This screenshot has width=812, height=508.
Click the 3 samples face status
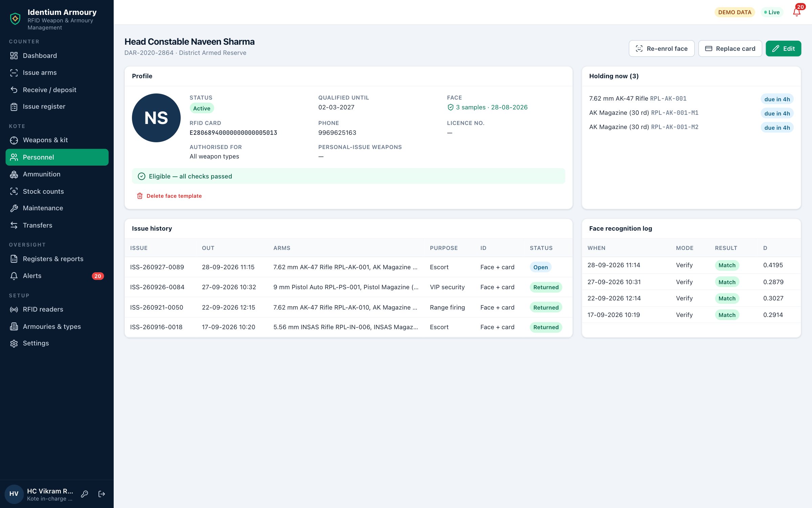487,107
